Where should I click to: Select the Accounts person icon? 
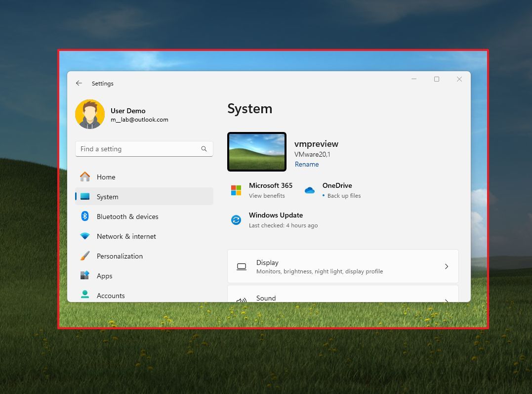(x=85, y=295)
